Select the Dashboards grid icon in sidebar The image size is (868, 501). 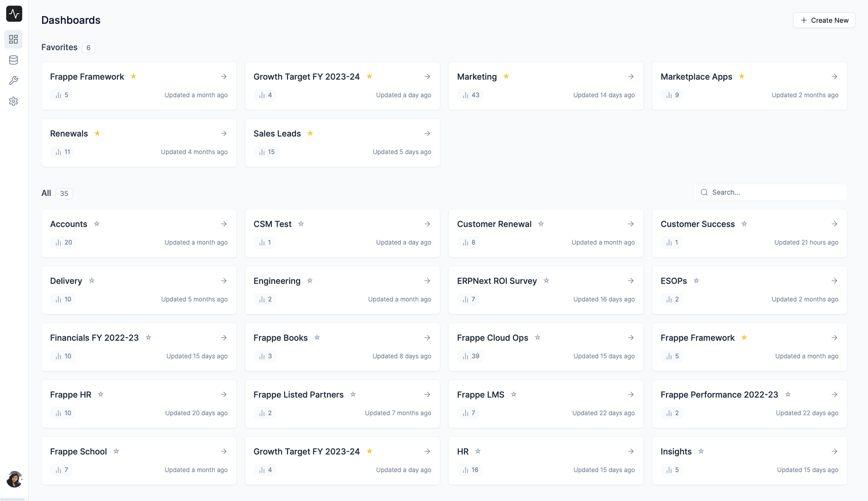click(x=13, y=39)
